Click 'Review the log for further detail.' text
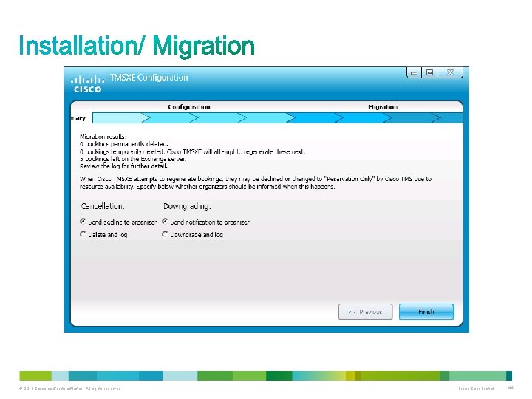This screenshot has height=399, width=532. (x=123, y=166)
